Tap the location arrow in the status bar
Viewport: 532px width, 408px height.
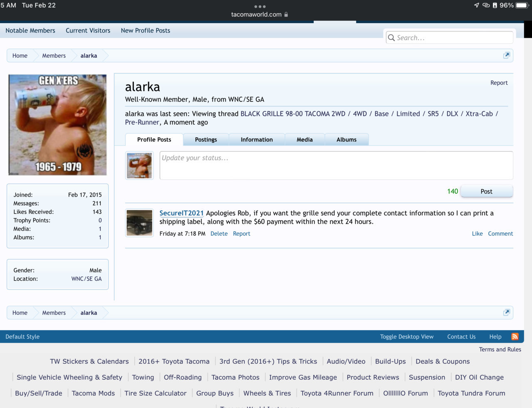(x=477, y=5)
